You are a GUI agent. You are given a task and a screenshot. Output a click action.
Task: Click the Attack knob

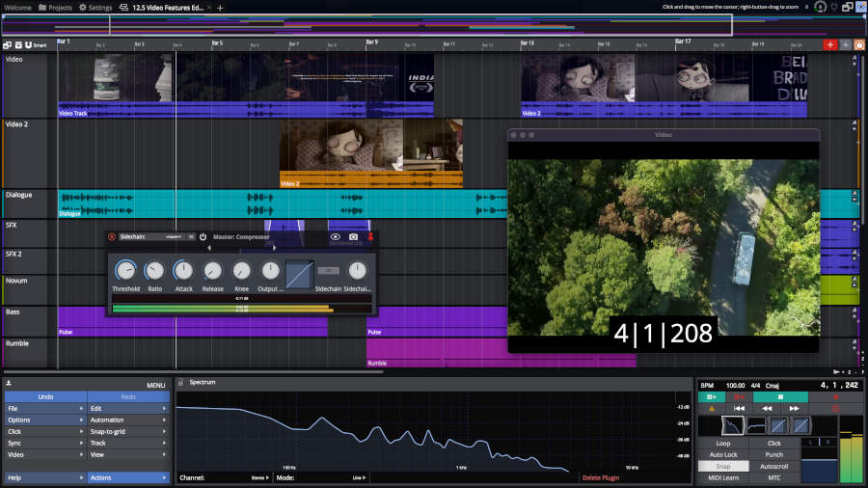(183, 271)
